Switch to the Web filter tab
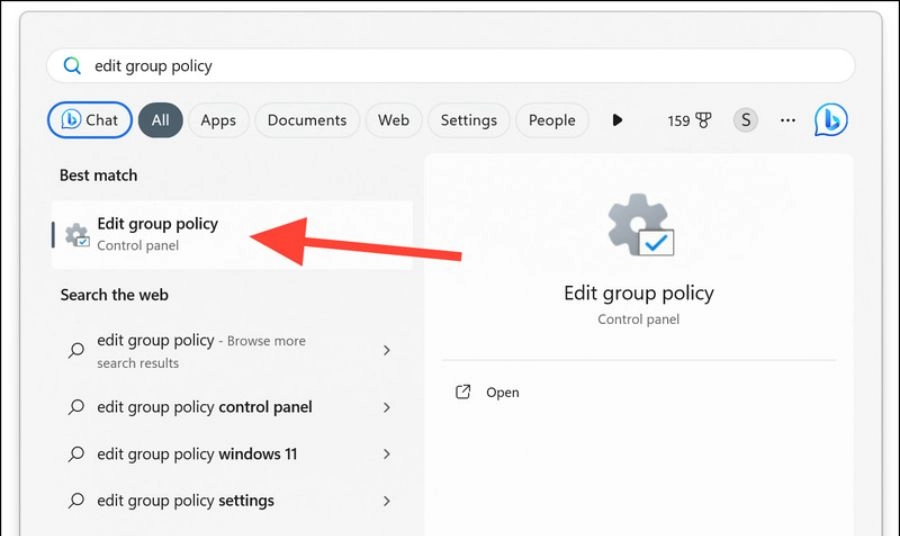The image size is (900, 536). point(394,120)
